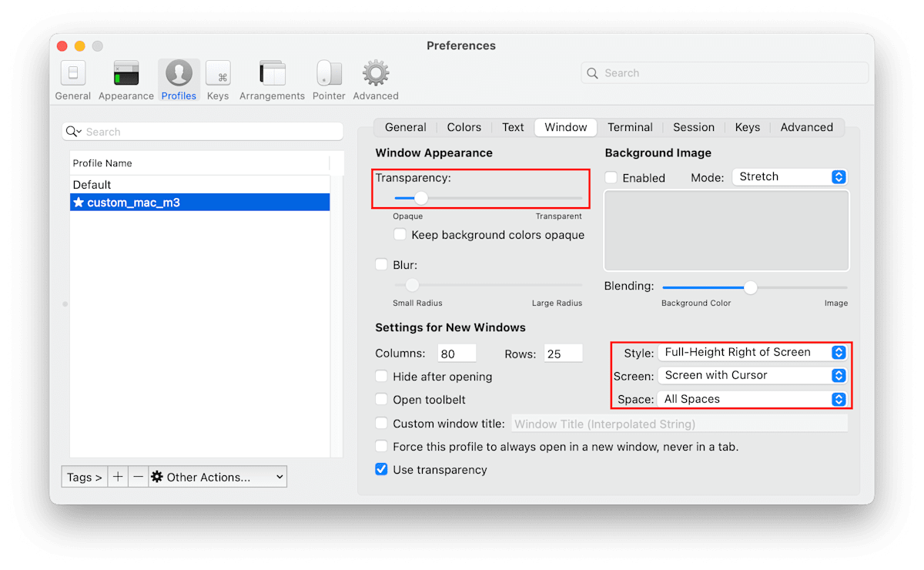Switch to the Terminal tab
Image resolution: width=924 pixels, height=570 pixels.
(x=630, y=127)
